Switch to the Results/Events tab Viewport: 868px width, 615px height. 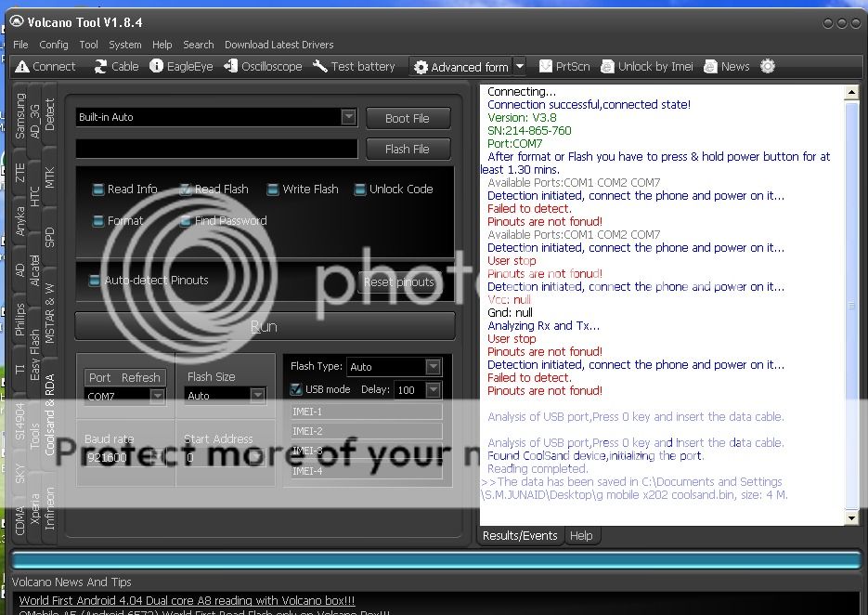[520, 536]
